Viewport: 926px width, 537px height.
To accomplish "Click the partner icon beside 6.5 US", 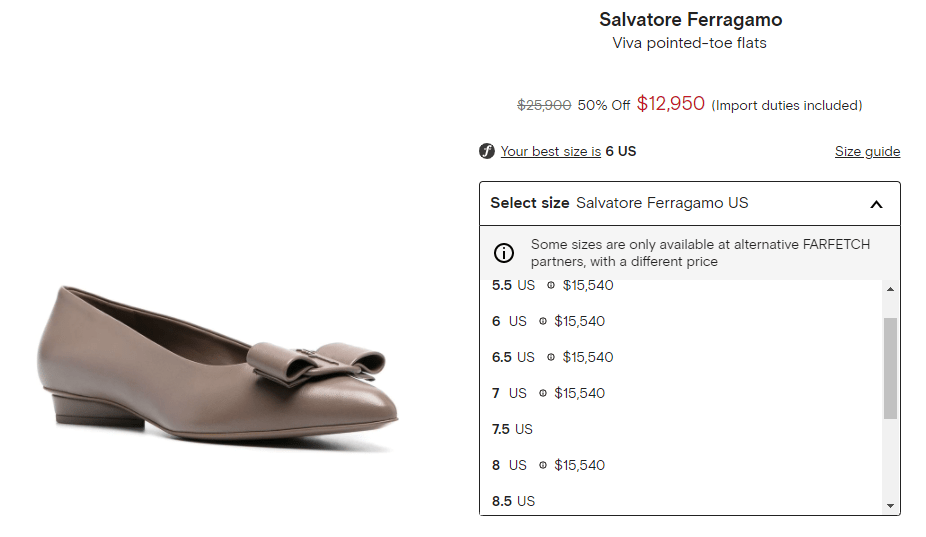I will (551, 358).
